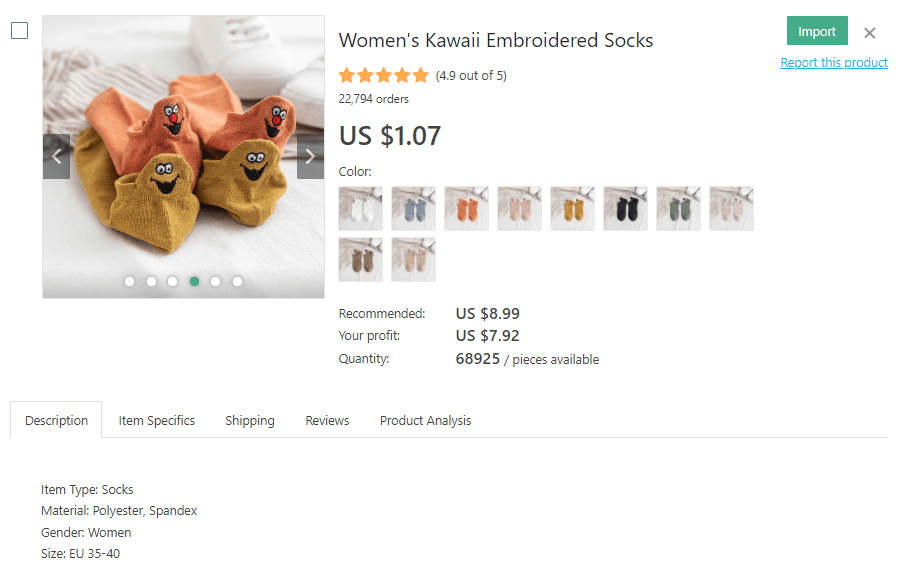Click the next image arrow
902x570 pixels.
tap(310, 156)
